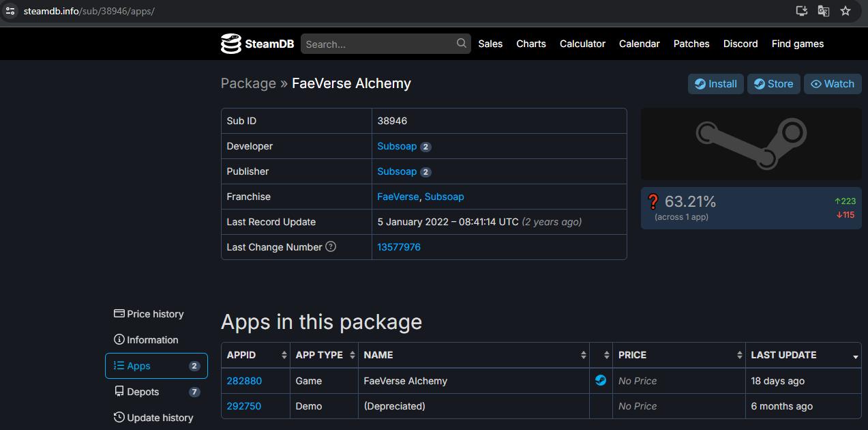Click the site info icon in address bar
The image size is (868, 430).
pyautogui.click(x=10, y=11)
